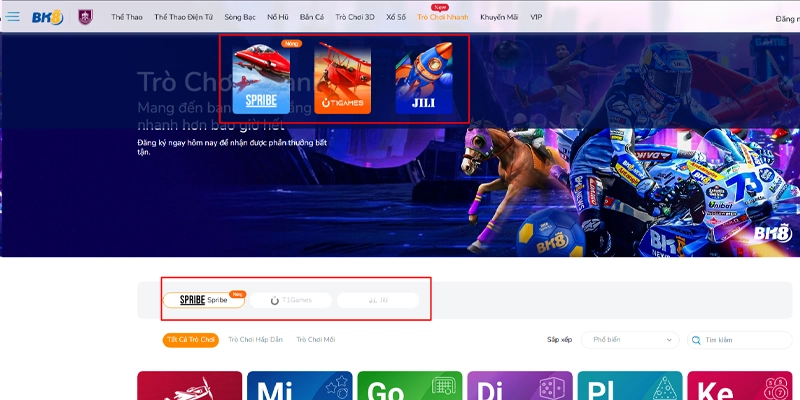The image size is (800, 400).
Task: Open the Khuyến Mãi menu
Action: 499,17
